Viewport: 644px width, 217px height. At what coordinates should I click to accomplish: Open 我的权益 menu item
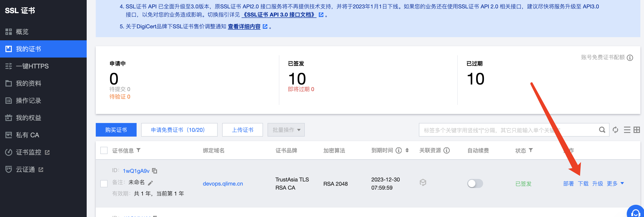[x=43, y=118]
